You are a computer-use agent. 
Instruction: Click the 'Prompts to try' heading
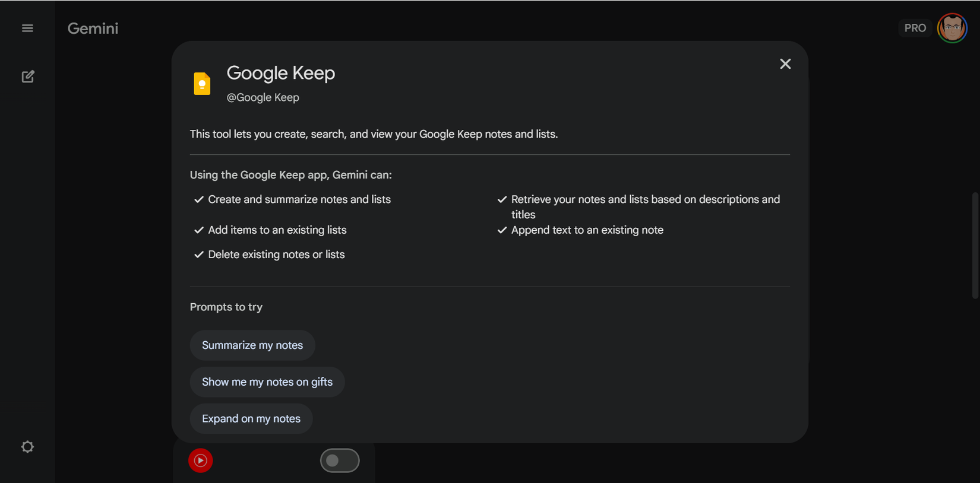click(x=226, y=307)
